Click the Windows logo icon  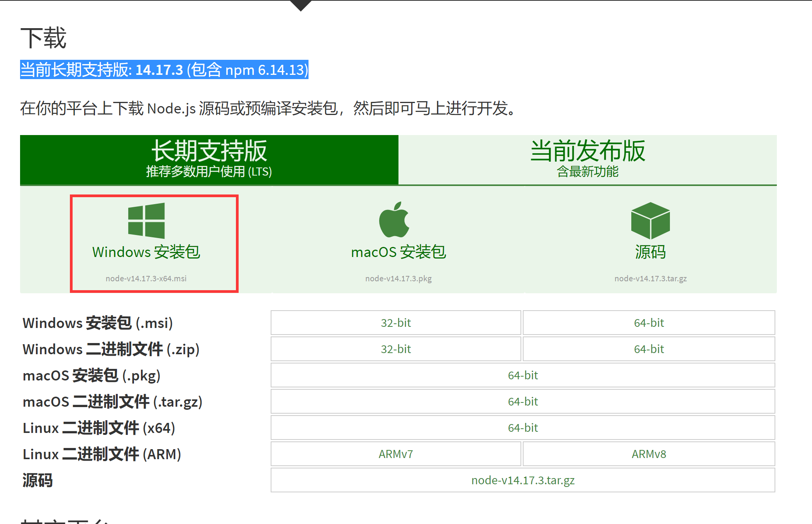point(146,221)
